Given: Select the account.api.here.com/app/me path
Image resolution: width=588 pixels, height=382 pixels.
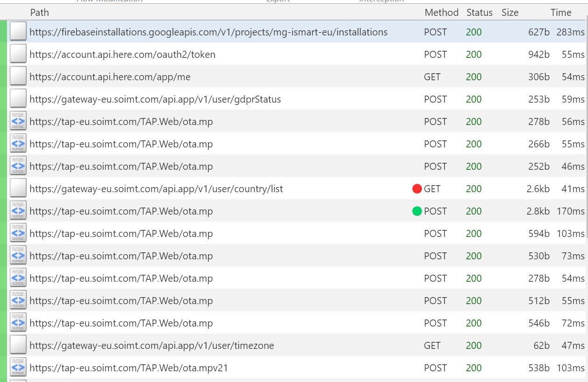Looking at the screenshot, I should click(110, 77).
